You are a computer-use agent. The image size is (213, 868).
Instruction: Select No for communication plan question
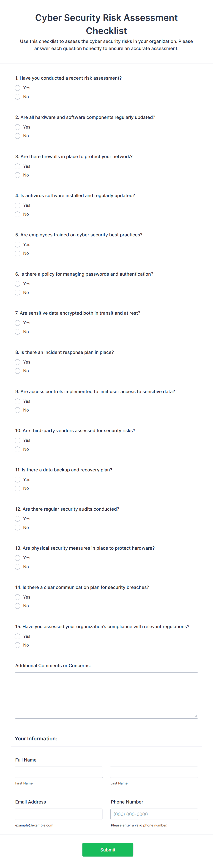(17, 605)
